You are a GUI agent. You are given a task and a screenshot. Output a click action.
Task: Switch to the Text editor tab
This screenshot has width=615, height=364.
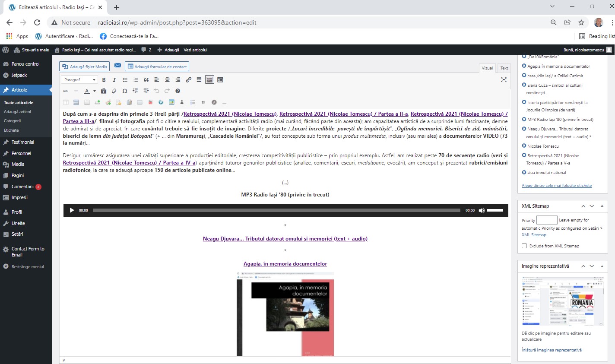pyautogui.click(x=504, y=68)
